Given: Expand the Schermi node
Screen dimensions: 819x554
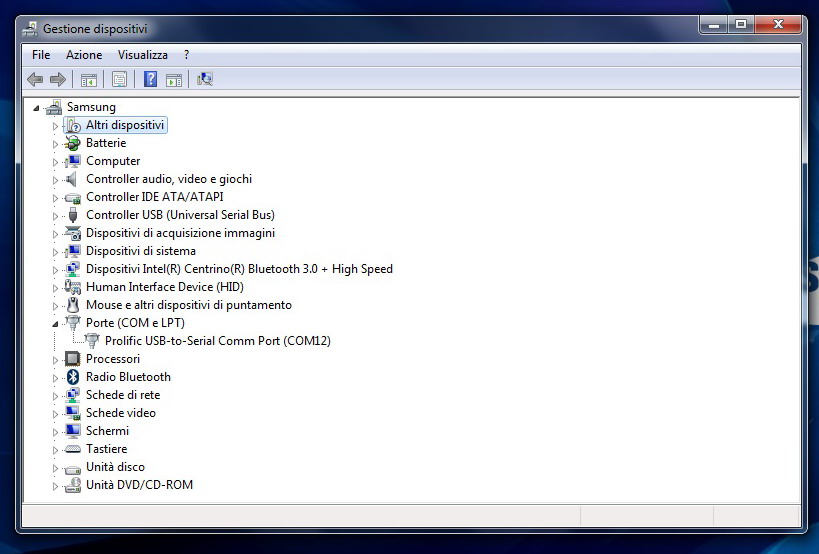Looking at the screenshot, I should click(55, 432).
